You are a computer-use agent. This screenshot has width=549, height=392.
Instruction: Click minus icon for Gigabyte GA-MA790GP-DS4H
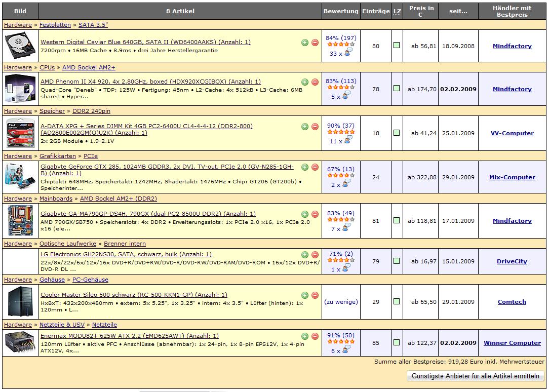(x=315, y=214)
